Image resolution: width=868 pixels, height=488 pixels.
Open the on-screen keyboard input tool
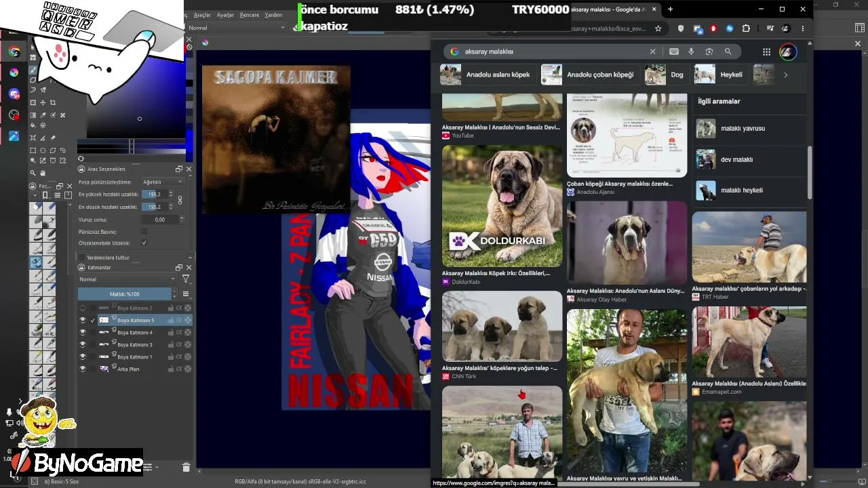tap(673, 52)
